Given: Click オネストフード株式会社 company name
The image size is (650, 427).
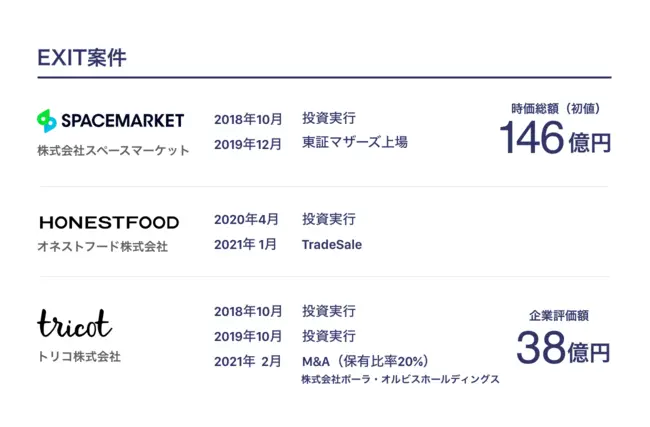Looking at the screenshot, I should (x=102, y=246).
